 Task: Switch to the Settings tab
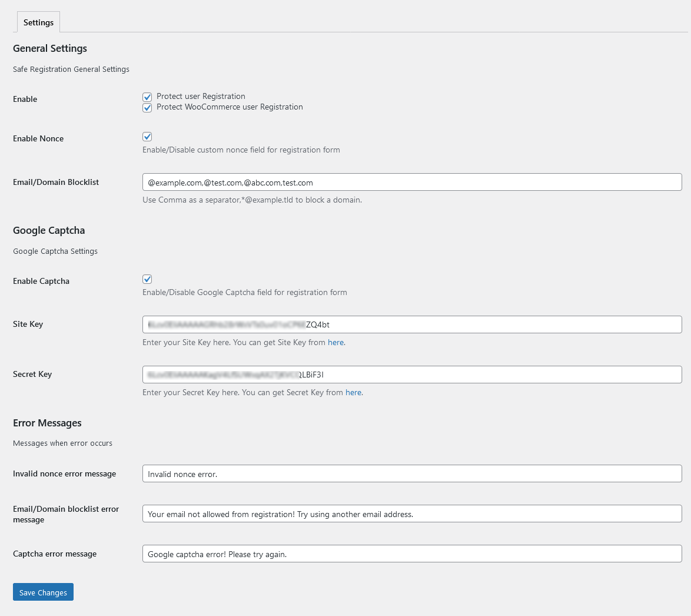tap(38, 22)
